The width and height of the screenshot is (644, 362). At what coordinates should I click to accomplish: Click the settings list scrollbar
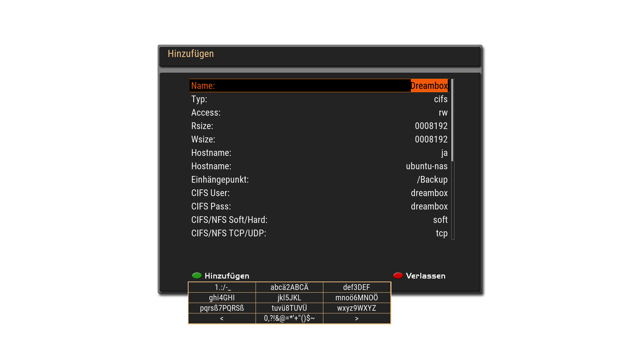point(452,159)
